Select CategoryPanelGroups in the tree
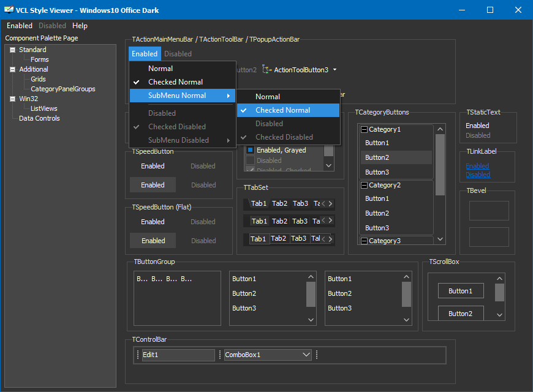 point(63,89)
